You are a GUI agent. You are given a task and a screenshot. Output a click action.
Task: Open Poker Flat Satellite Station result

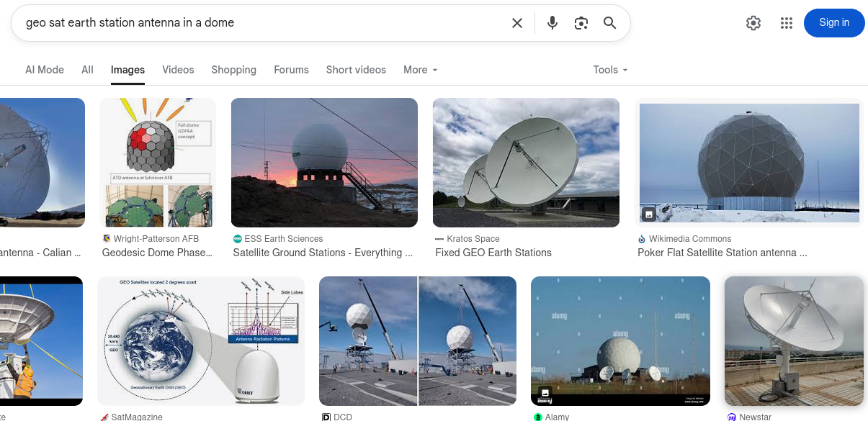[x=722, y=253]
